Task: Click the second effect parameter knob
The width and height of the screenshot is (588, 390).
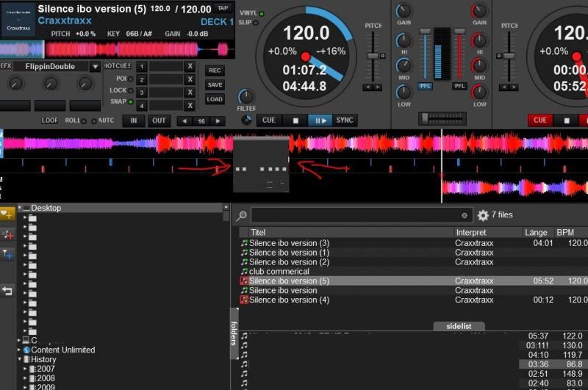Action: (x=50, y=84)
